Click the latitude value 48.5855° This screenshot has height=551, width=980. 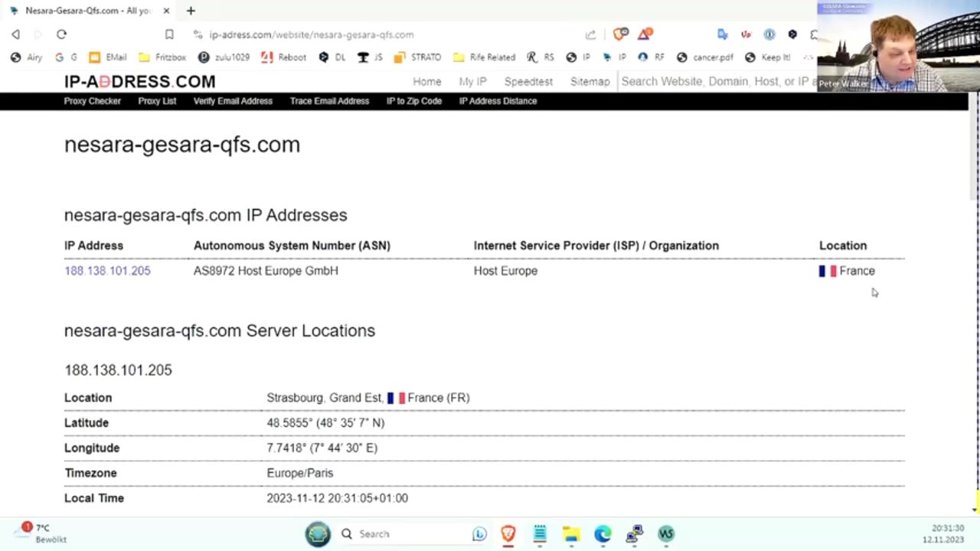[325, 422]
